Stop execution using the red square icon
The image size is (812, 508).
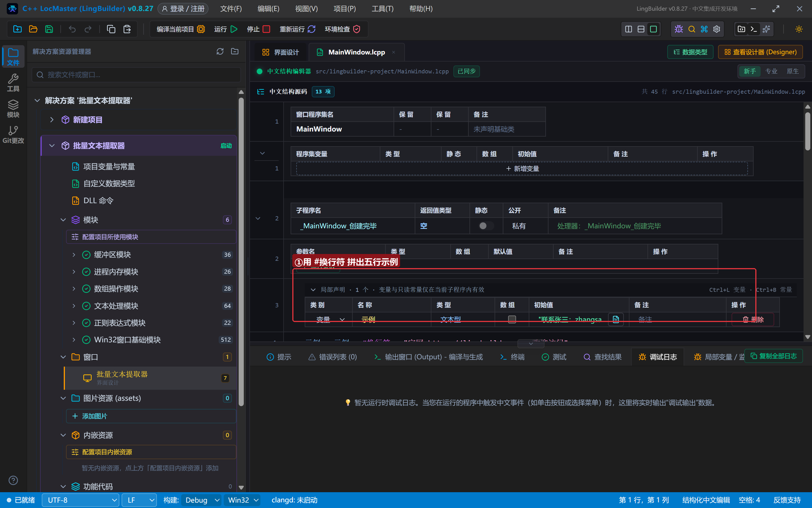pos(266,29)
